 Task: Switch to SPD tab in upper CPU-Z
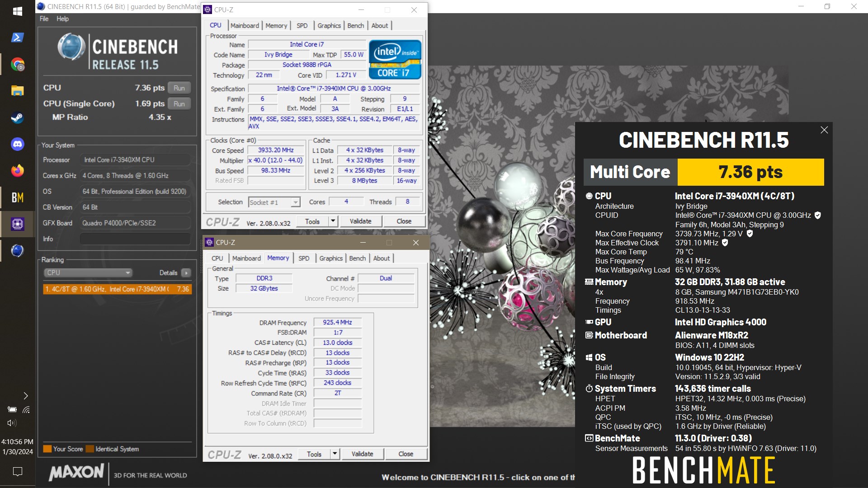302,25
